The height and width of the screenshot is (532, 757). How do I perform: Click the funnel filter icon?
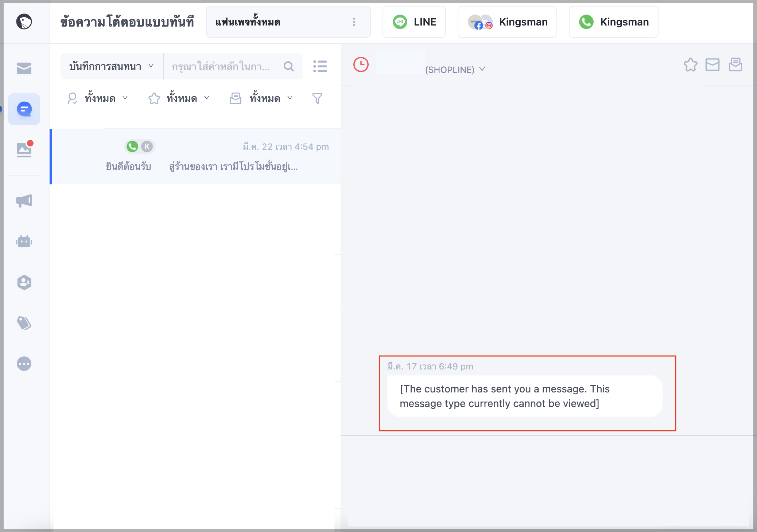coord(317,98)
